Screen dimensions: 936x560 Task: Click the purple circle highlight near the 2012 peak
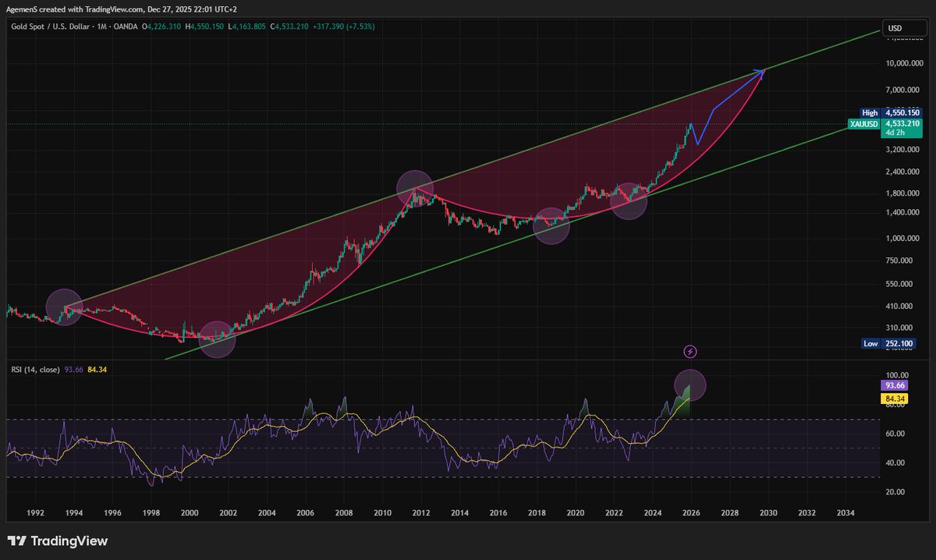click(x=415, y=187)
